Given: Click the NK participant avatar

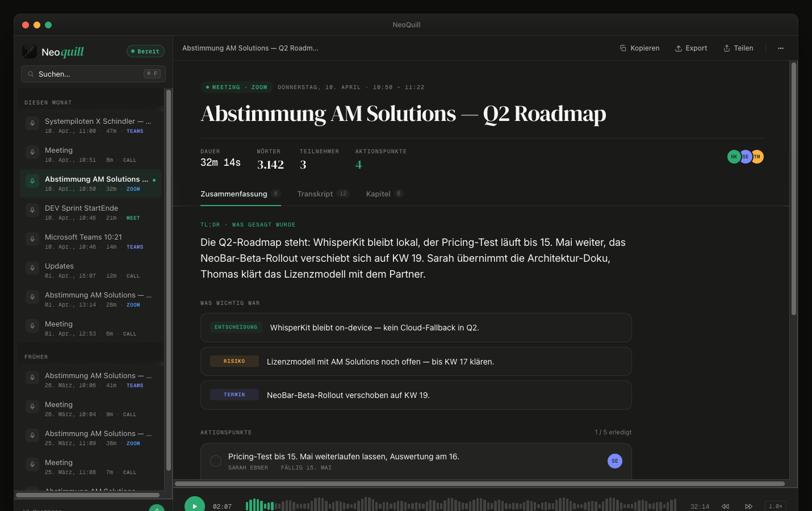Looking at the screenshot, I should click(734, 157).
